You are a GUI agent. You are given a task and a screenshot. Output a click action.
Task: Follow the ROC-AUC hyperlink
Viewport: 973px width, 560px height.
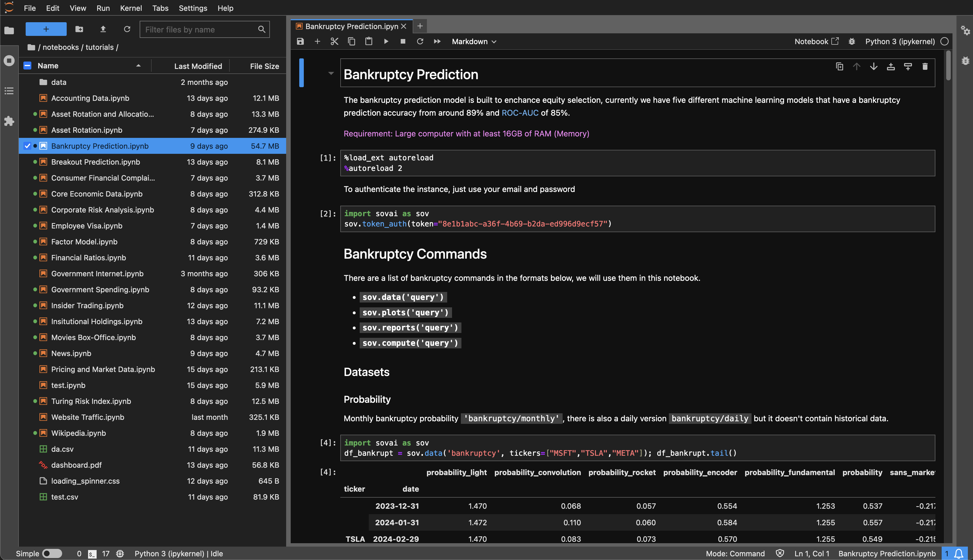pyautogui.click(x=520, y=113)
